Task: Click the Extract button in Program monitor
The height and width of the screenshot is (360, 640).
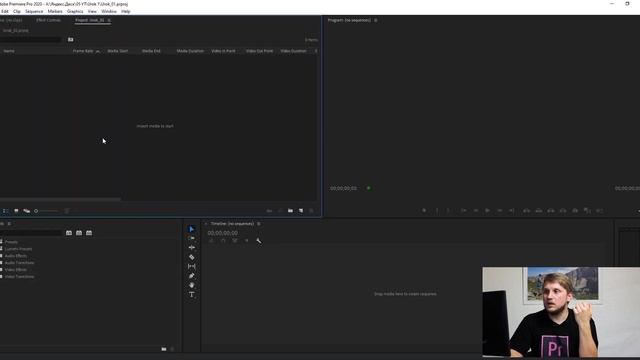Action: tap(539, 211)
